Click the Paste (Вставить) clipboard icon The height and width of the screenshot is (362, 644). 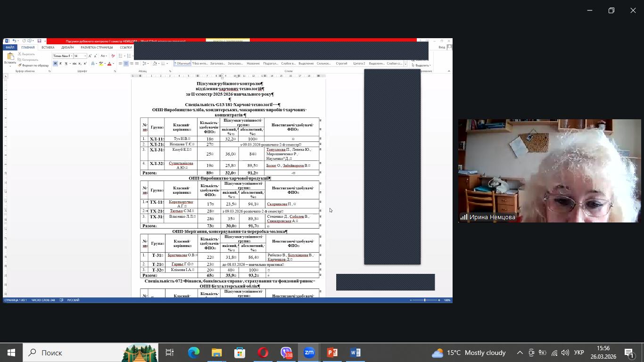[x=10, y=57]
